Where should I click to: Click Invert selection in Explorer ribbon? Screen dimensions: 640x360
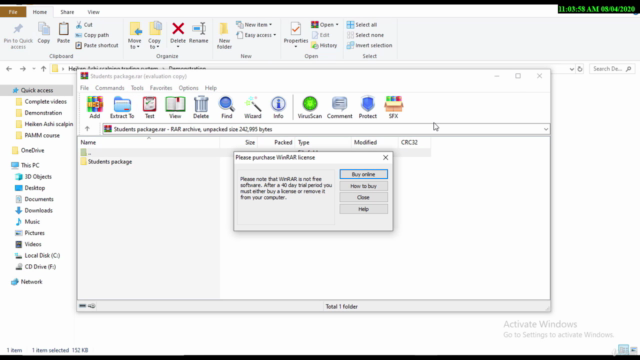tap(369, 45)
